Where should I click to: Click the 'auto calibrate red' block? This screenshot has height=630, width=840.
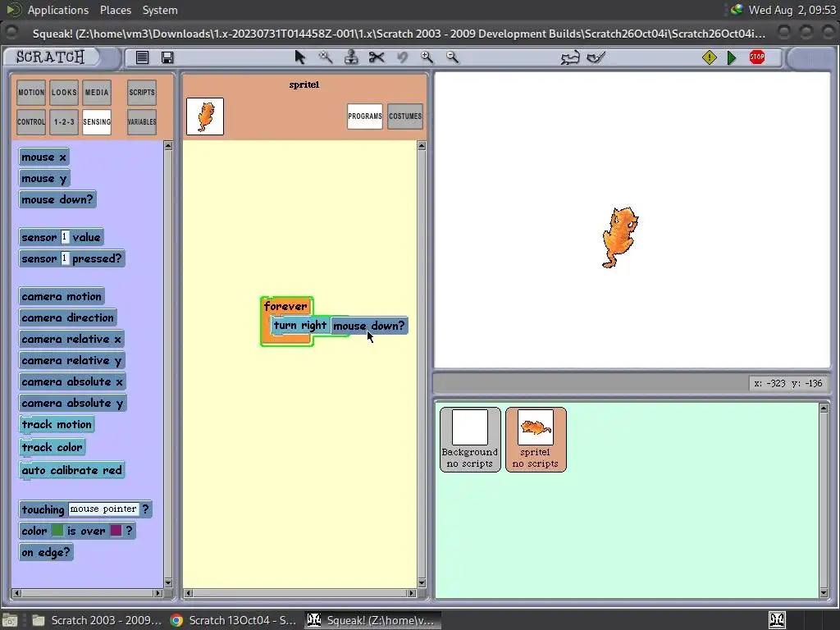pos(72,470)
